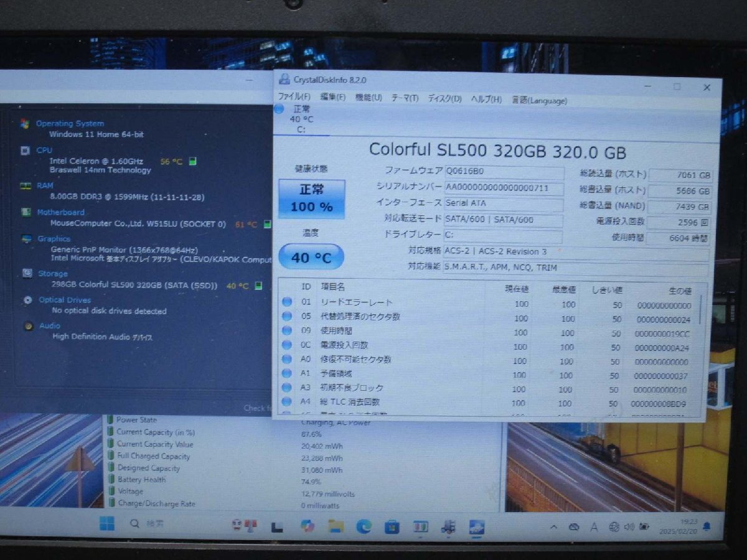Click the serial number field AA00000000000000711

504,187
